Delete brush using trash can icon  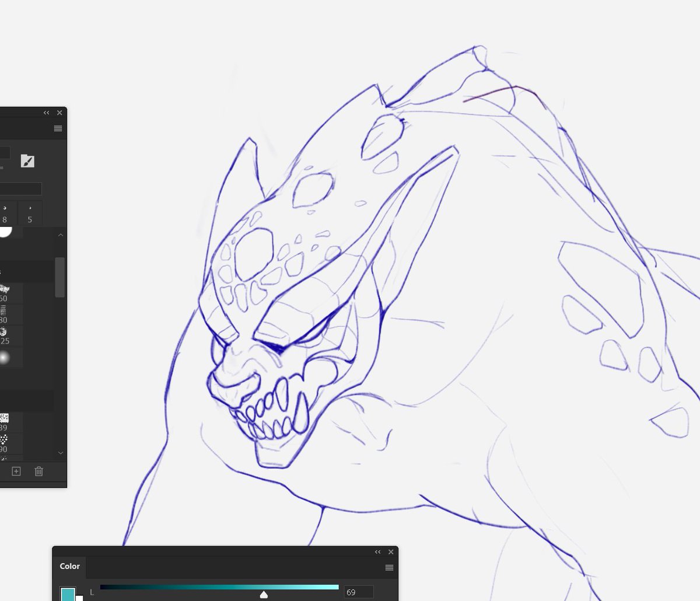coord(38,471)
